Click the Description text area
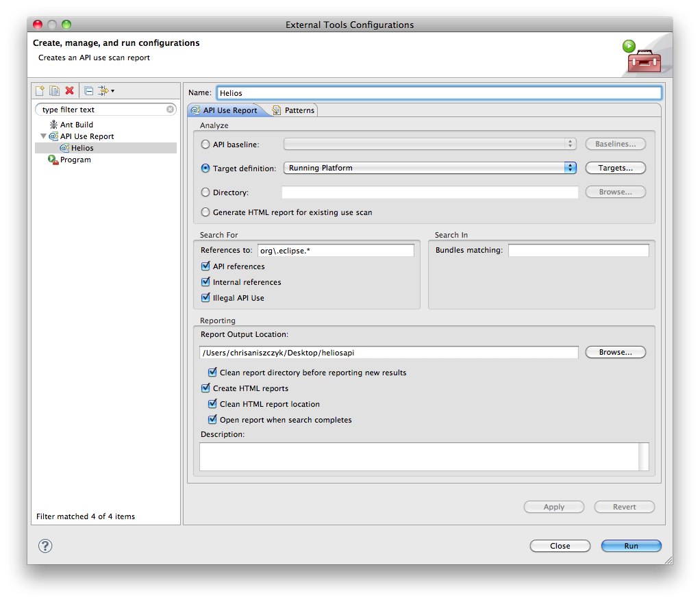This screenshot has height=602, width=700. [418, 457]
